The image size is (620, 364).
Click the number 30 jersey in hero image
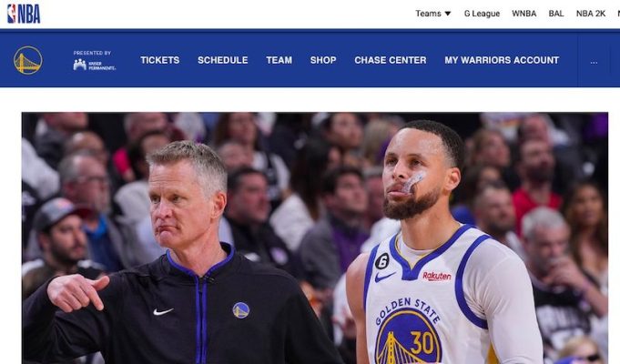[422, 342]
